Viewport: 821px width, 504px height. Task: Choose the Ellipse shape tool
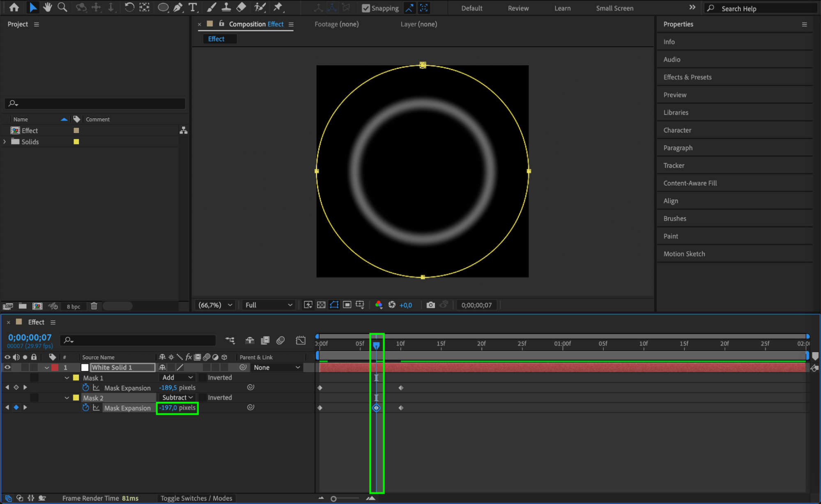163,7
